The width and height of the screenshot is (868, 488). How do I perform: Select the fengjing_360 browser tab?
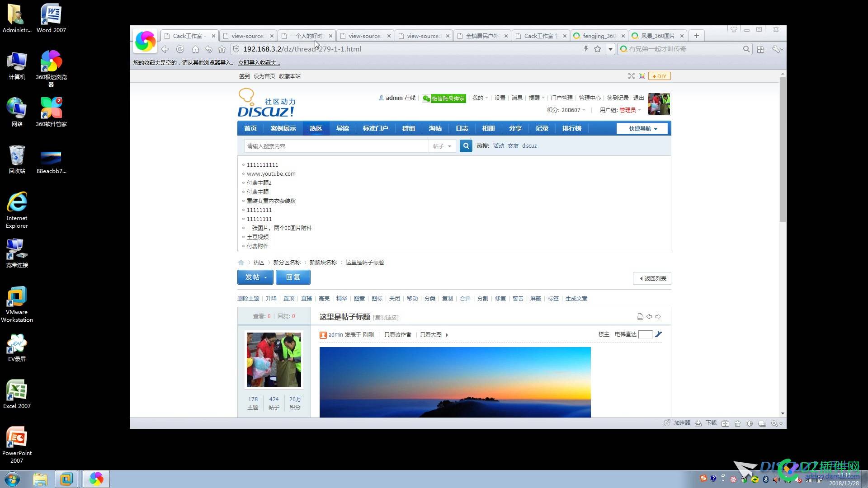[598, 36]
